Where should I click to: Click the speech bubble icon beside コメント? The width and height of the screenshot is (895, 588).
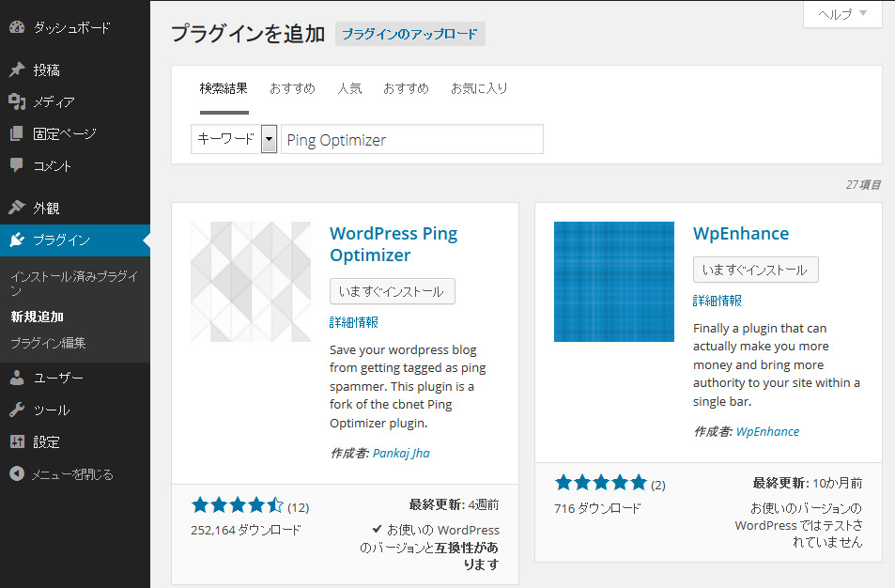point(17,165)
